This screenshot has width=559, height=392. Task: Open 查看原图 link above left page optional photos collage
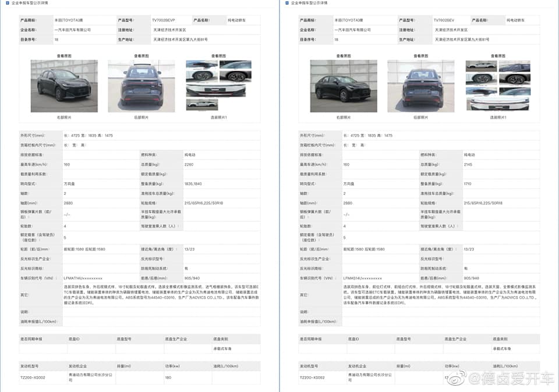click(x=218, y=56)
